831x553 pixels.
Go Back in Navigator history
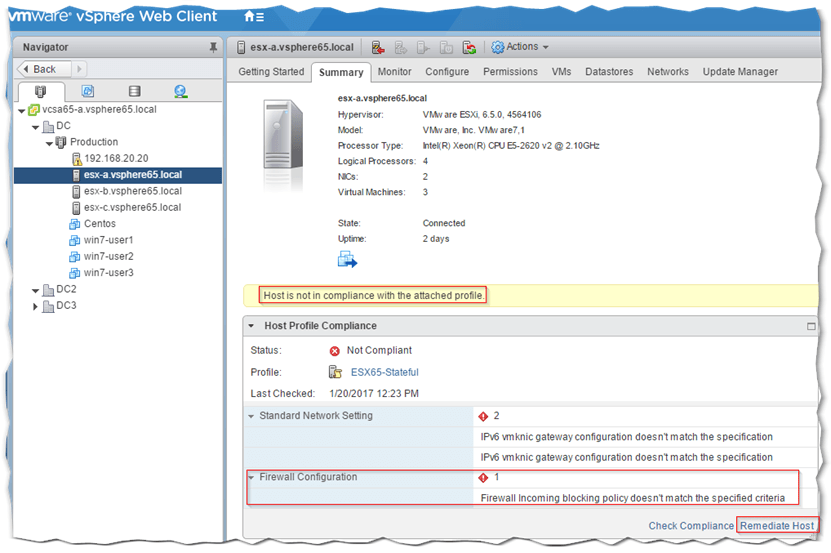click(43, 69)
